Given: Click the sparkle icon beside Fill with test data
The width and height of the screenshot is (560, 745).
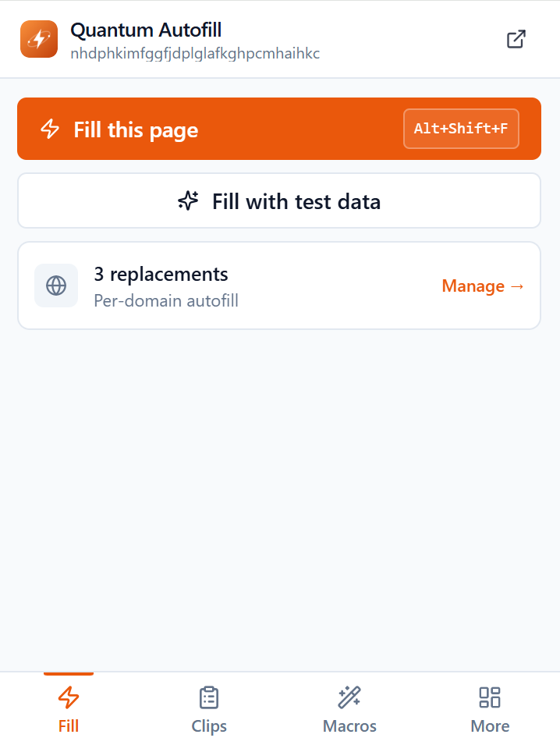Looking at the screenshot, I should (188, 201).
